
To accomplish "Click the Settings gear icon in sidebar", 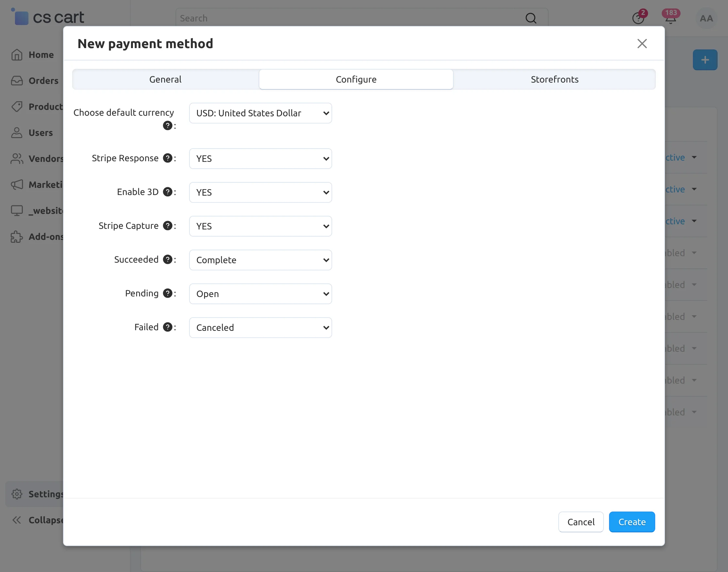I will click(17, 494).
